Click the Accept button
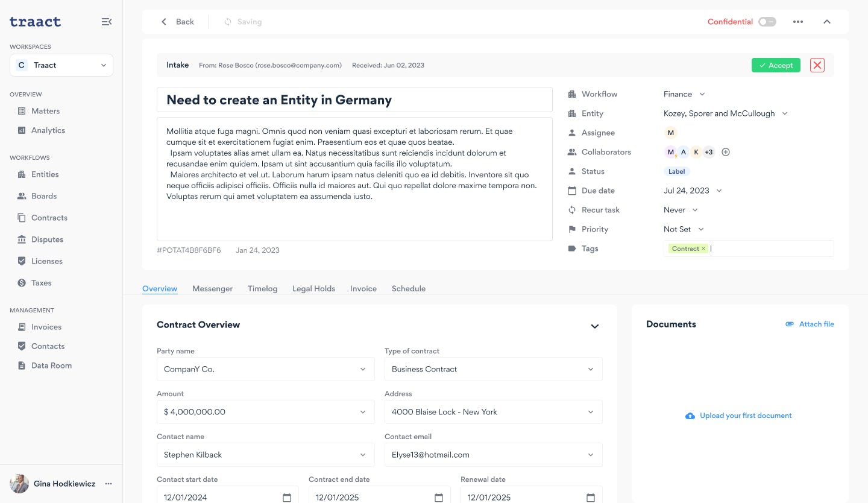Screen dimensions: 868x503 click(x=776, y=65)
